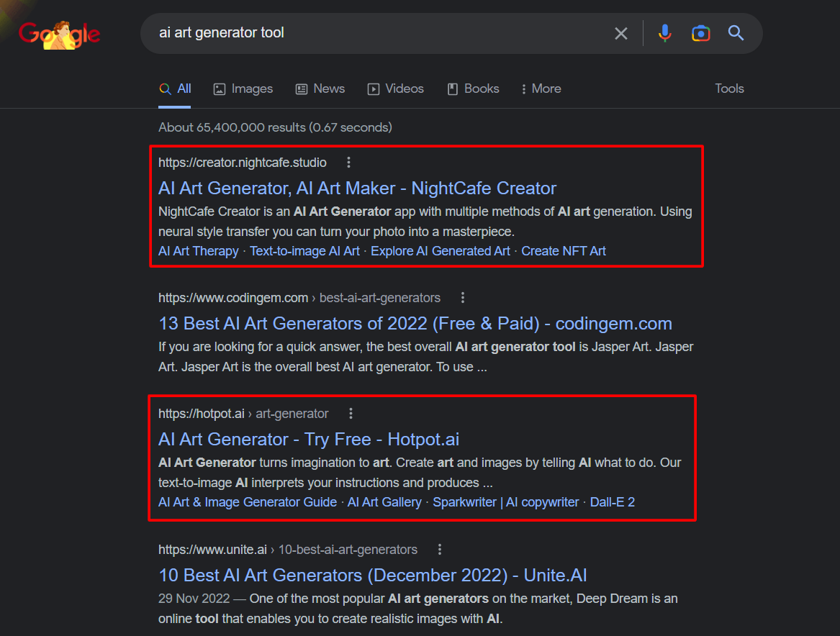Open the Tools filter options

coord(729,88)
